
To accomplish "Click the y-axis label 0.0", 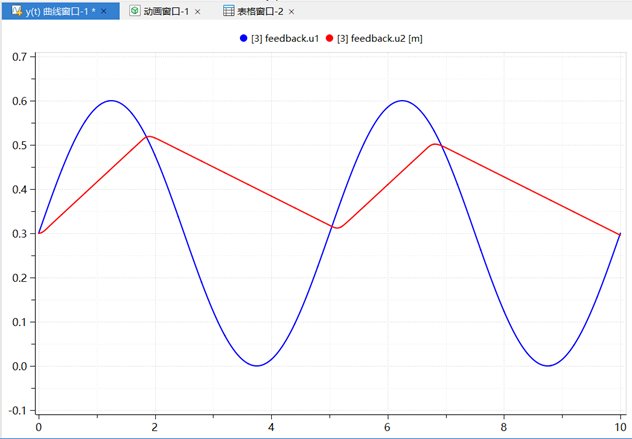I will coord(19,366).
